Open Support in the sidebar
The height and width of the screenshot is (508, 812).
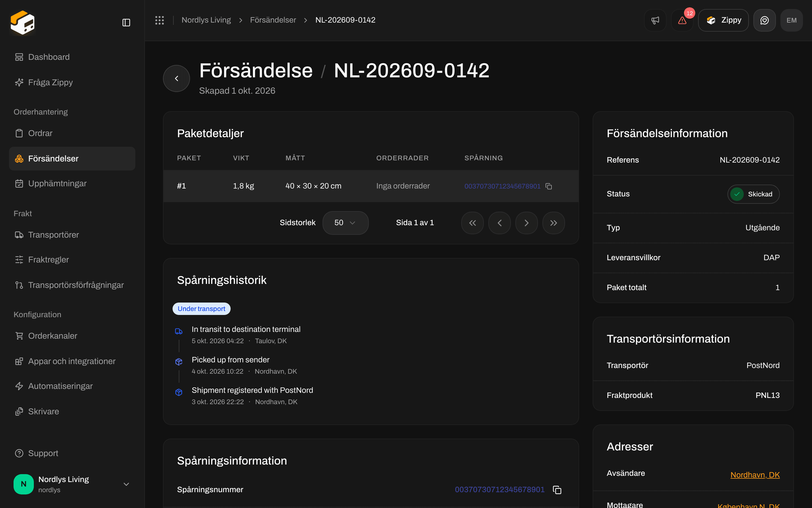point(72,453)
